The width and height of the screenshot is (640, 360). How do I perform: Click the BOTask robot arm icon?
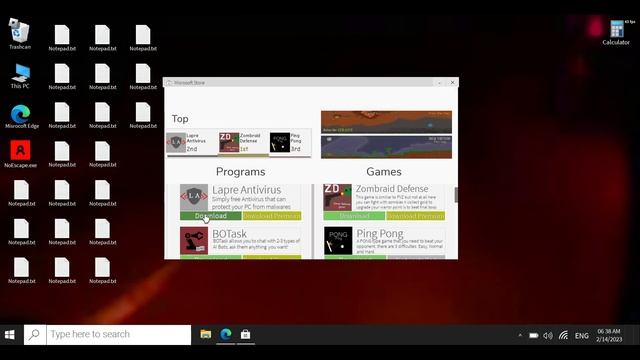point(194,240)
